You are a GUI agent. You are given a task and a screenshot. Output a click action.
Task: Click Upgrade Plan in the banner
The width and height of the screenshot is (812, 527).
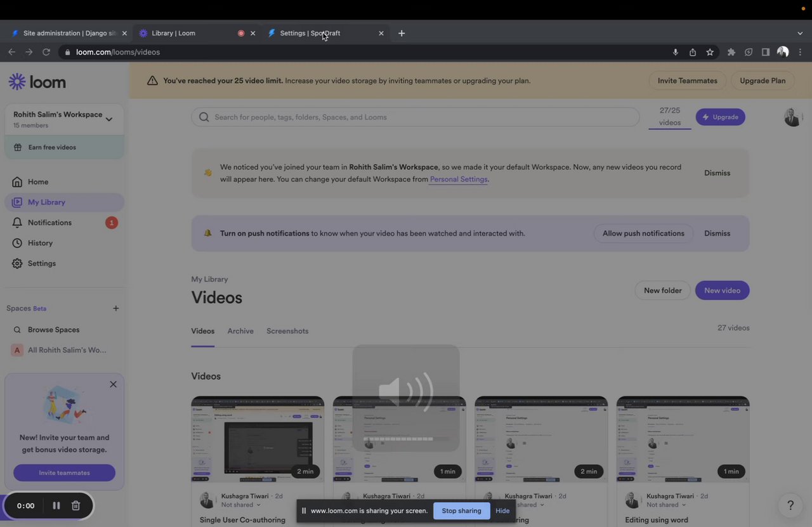[763, 81]
